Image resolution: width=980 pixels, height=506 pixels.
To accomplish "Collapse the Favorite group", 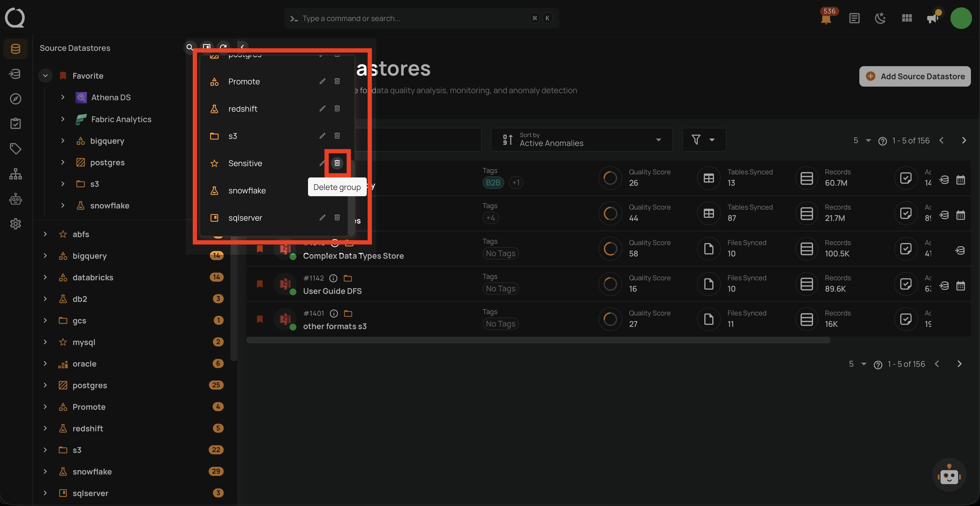I will click(x=45, y=76).
